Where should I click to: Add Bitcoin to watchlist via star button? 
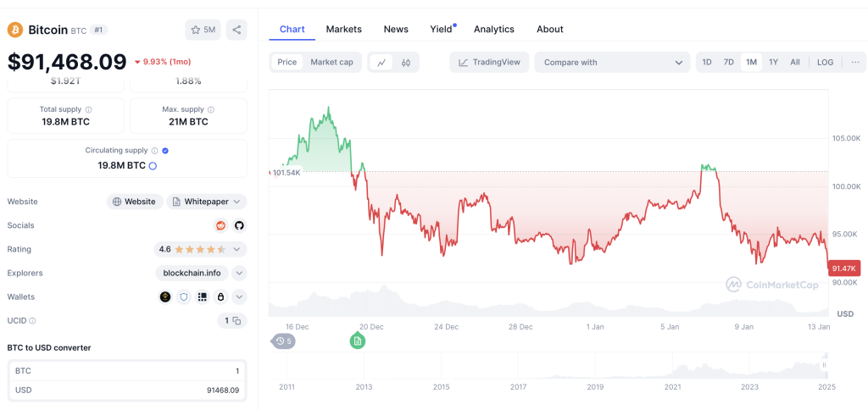(203, 30)
